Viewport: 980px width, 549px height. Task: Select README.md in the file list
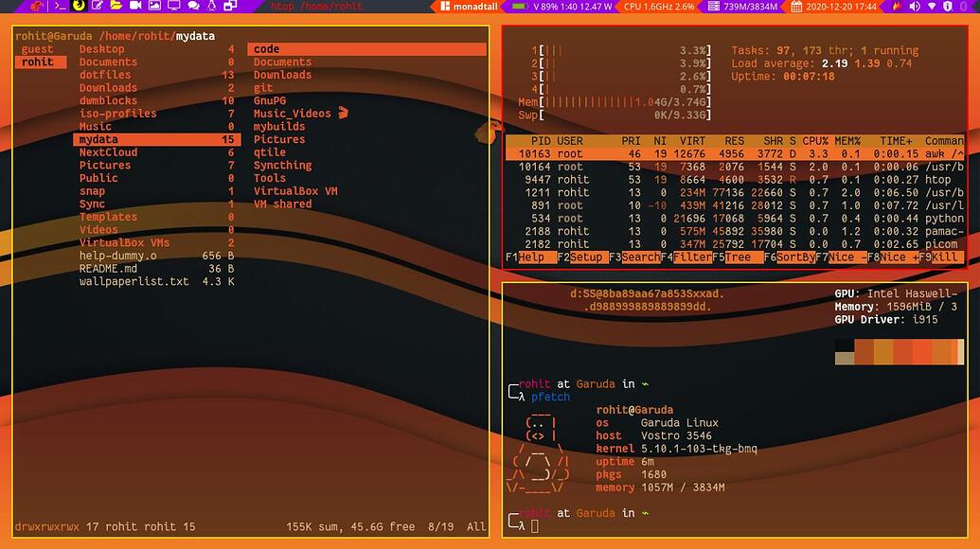pyautogui.click(x=107, y=268)
